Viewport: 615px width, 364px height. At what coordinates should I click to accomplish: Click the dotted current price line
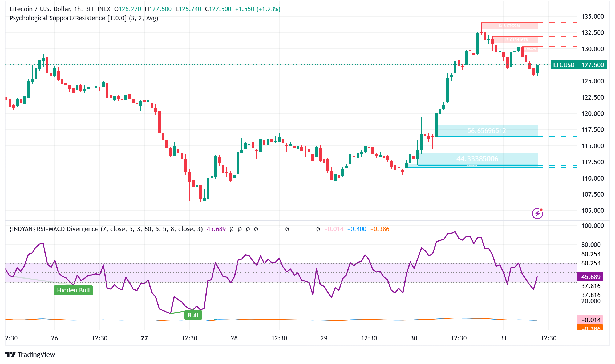coord(240,65)
